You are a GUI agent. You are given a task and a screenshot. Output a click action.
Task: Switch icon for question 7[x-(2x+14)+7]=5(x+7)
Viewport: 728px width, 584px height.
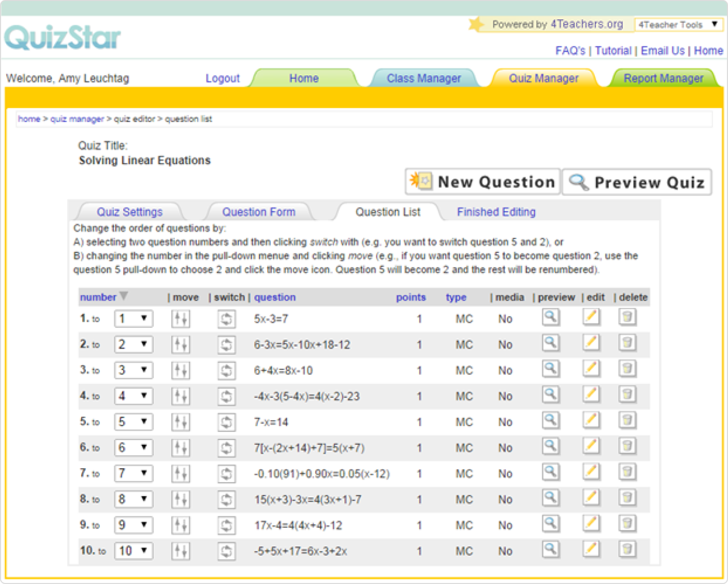(226, 448)
